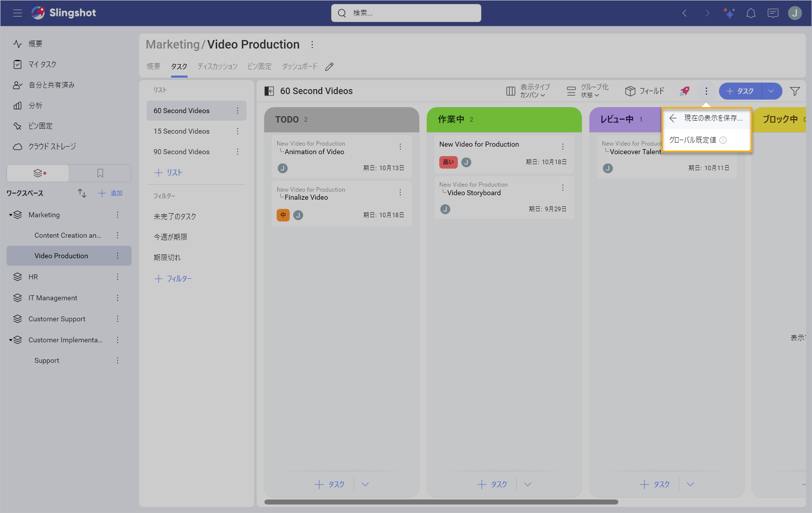The image size is (812, 513).
Task: Click the search field in the top bar
Action: [406, 13]
